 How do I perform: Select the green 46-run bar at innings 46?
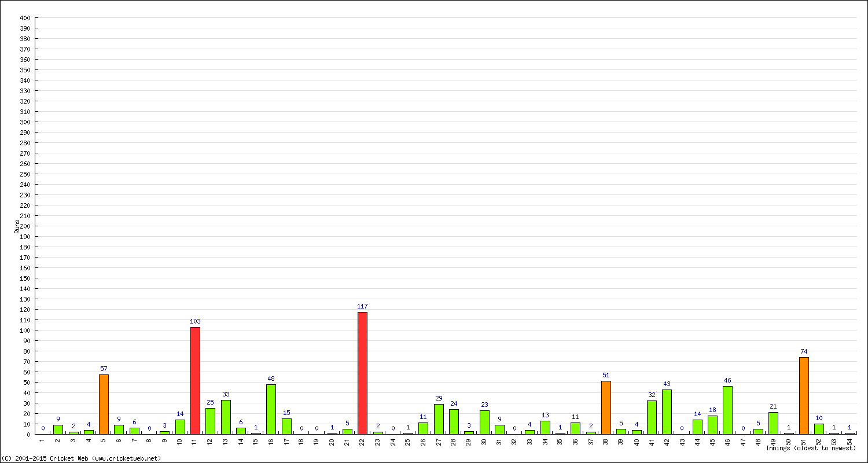pyautogui.click(x=727, y=410)
